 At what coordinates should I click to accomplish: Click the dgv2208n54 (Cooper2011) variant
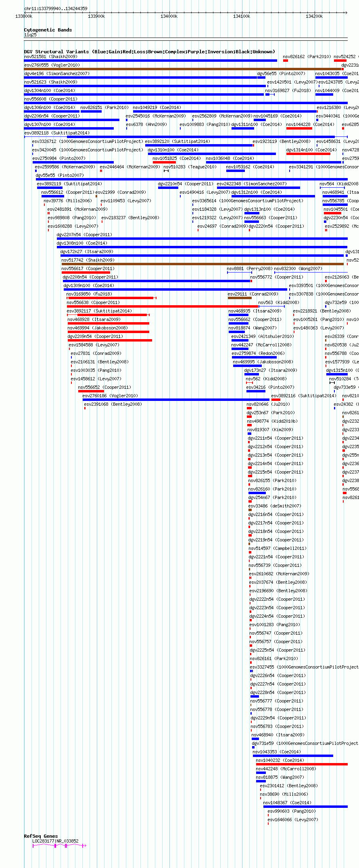coord(157,281)
